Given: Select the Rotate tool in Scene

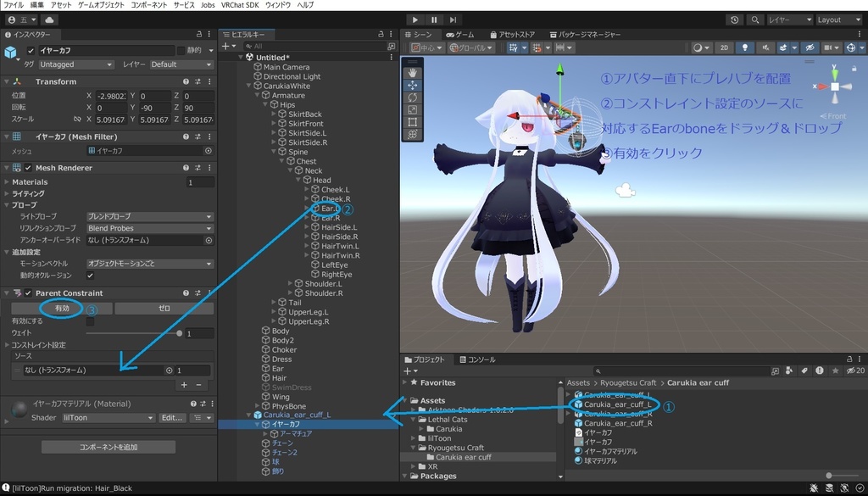Looking at the screenshot, I should point(413,98).
